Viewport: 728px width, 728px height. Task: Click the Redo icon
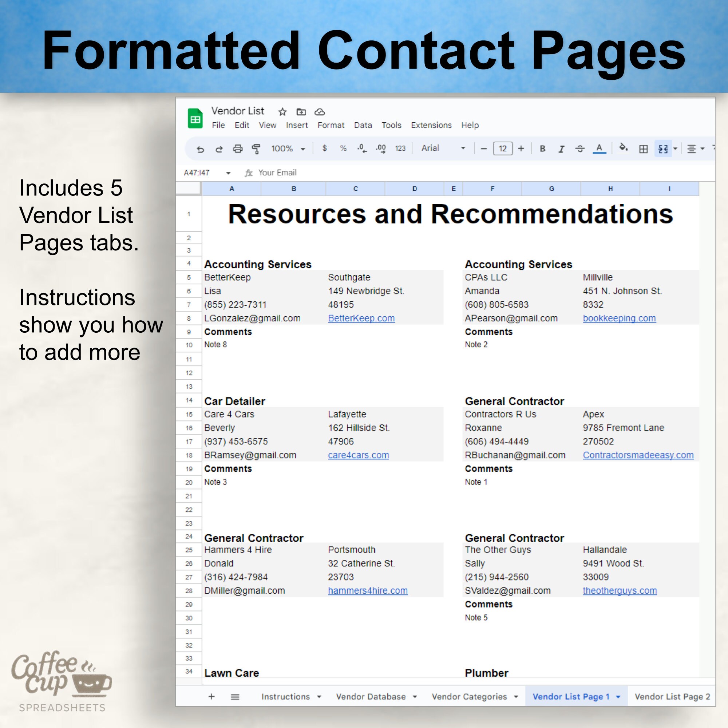[x=218, y=149]
